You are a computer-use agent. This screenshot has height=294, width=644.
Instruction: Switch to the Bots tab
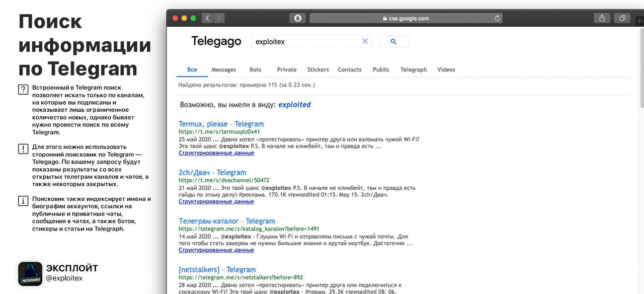255,69
